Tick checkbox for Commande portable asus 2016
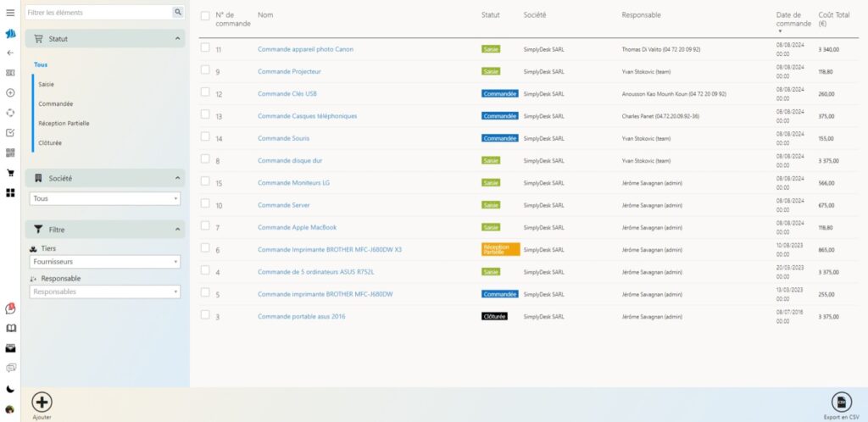The height and width of the screenshot is (422, 868). [x=205, y=314]
